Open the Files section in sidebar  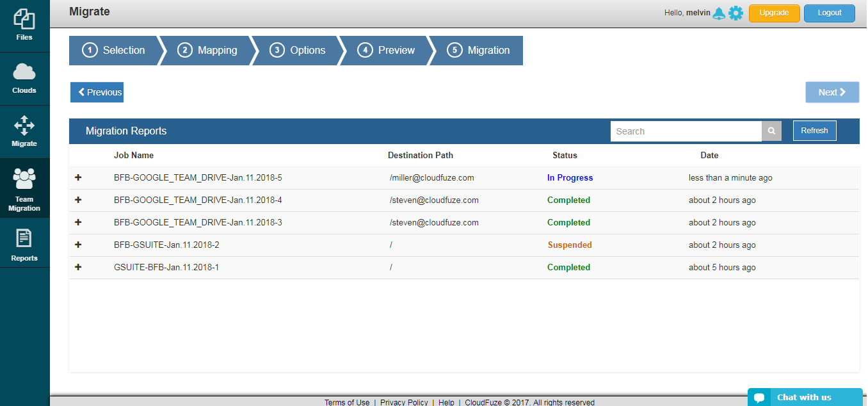click(x=24, y=26)
